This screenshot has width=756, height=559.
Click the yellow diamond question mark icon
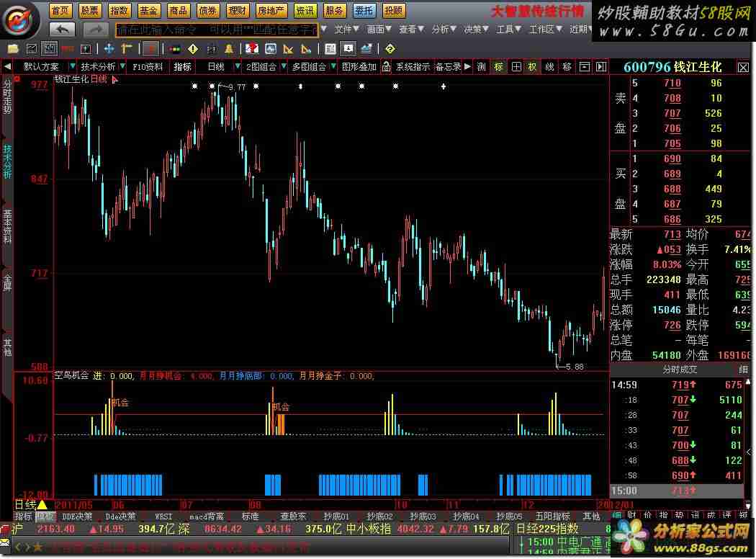tap(390, 49)
